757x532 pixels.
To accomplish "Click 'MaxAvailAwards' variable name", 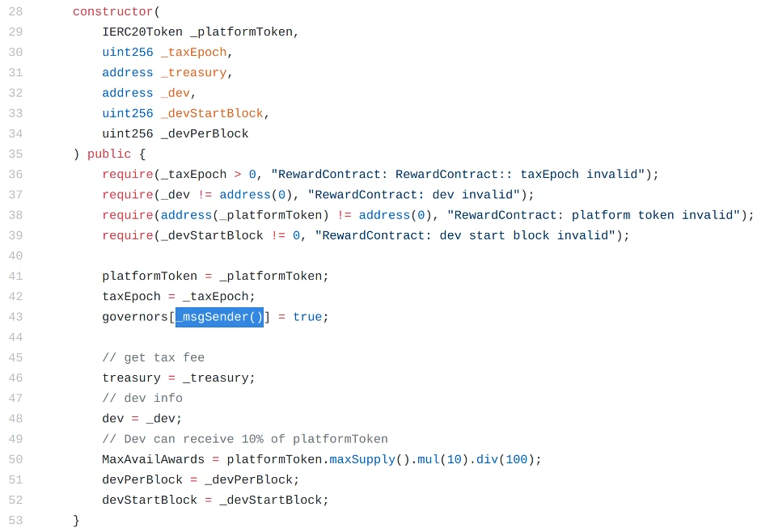I will [x=153, y=458].
